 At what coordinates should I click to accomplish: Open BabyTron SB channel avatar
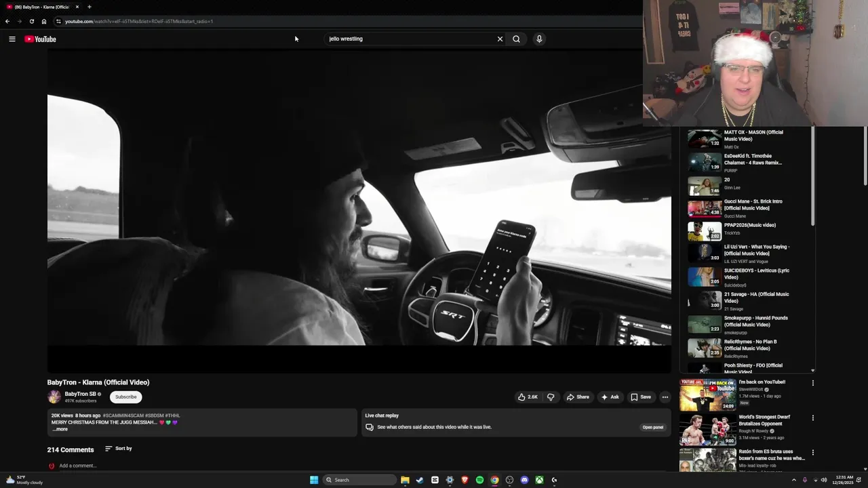pyautogui.click(x=54, y=397)
